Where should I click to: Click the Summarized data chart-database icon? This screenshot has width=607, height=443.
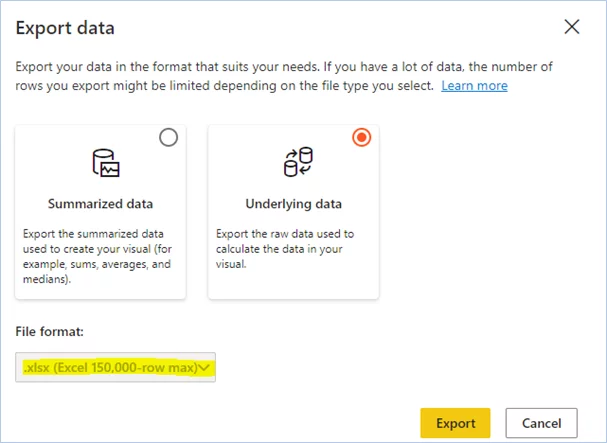point(105,162)
